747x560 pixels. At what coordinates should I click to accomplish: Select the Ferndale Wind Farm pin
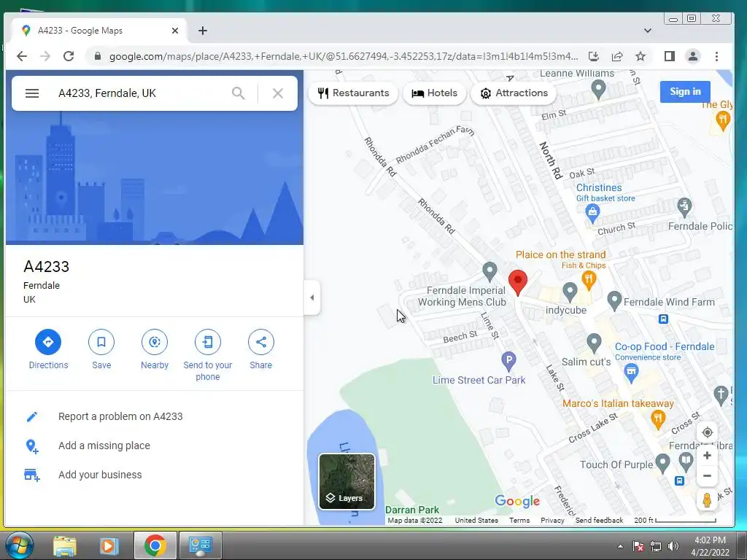pyautogui.click(x=614, y=300)
